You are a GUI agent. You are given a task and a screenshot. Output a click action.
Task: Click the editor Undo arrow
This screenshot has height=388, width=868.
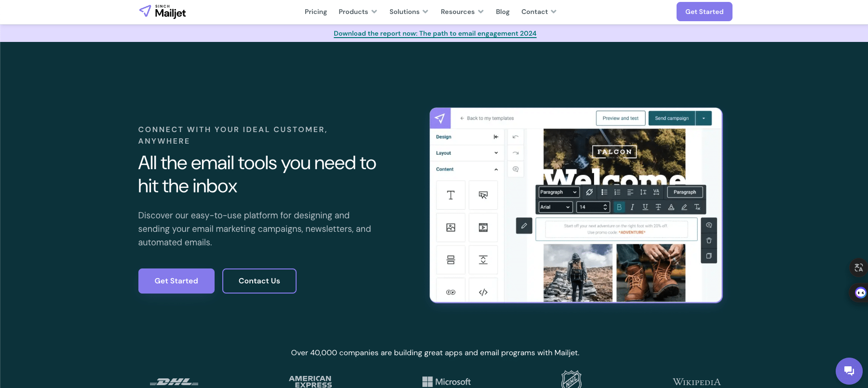pyautogui.click(x=515, y=137)
